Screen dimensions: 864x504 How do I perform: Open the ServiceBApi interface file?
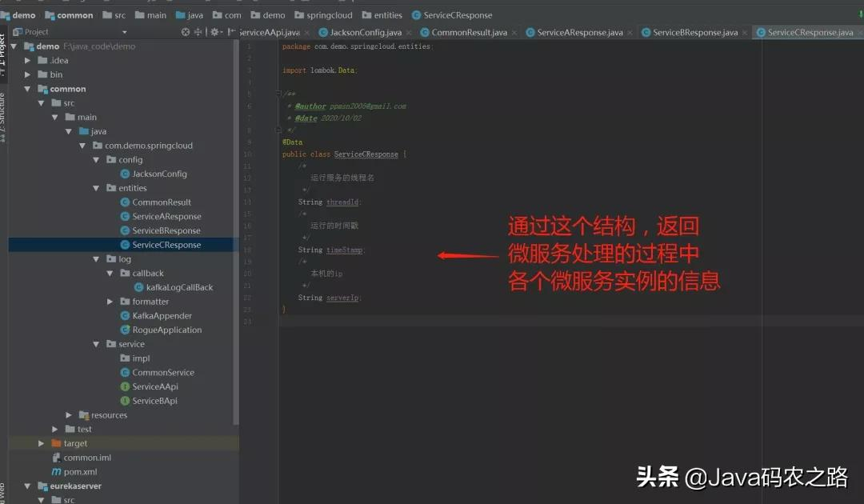pyautogui.click(x=154, y=401)
